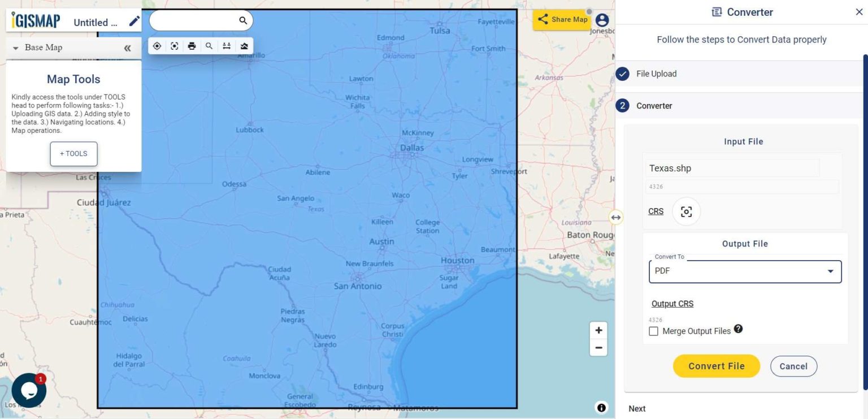Open the measure distance tool
Viewport: 868px width, 419px height.
pyautogui.click(x=227, y=46)
